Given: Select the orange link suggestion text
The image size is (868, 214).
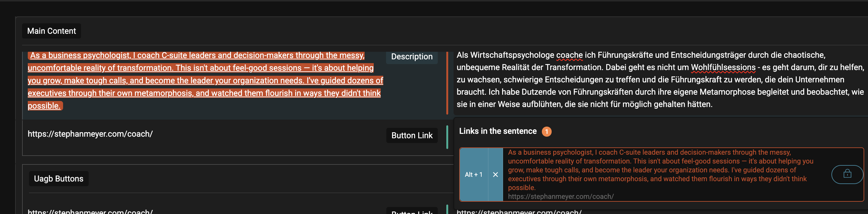Looking at the screenshot, I should coord(660,170).
